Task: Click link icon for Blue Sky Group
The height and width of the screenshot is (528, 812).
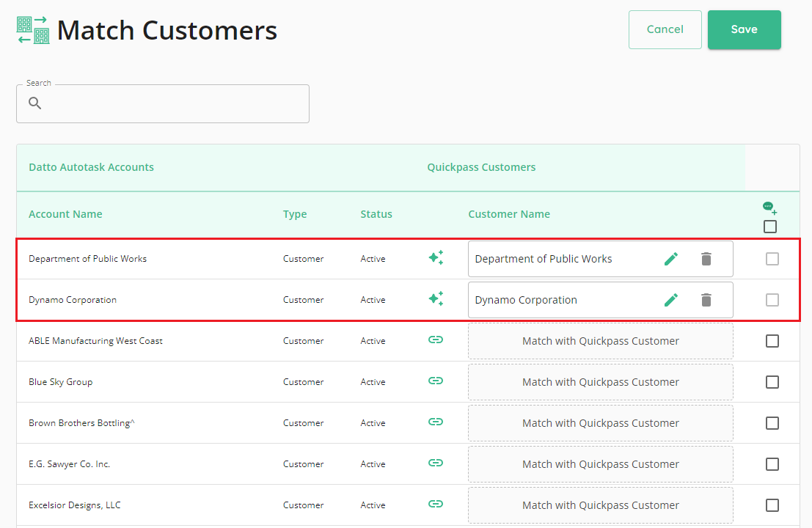Action: click(x=436, y=381)
